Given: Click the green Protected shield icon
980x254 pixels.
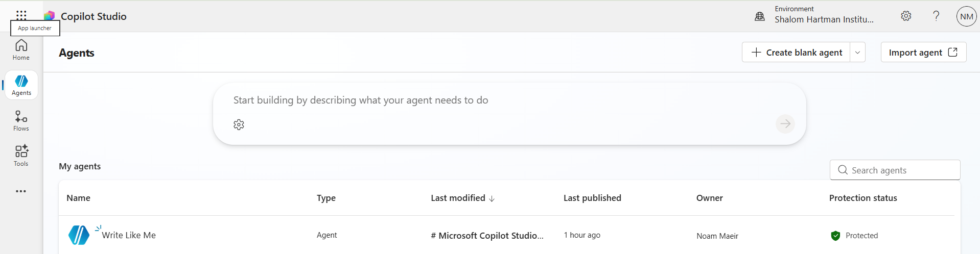Looking at the screenshot, I should 835,236.
